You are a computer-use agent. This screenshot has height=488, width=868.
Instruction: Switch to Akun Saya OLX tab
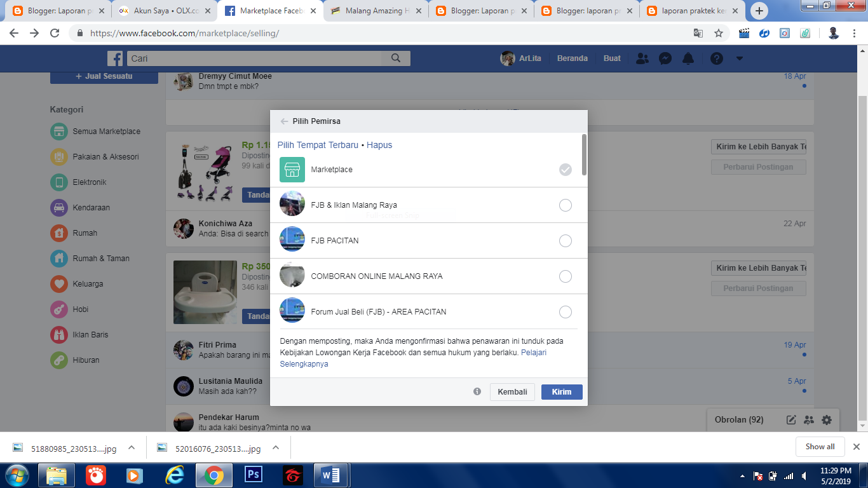click(163, 11)
